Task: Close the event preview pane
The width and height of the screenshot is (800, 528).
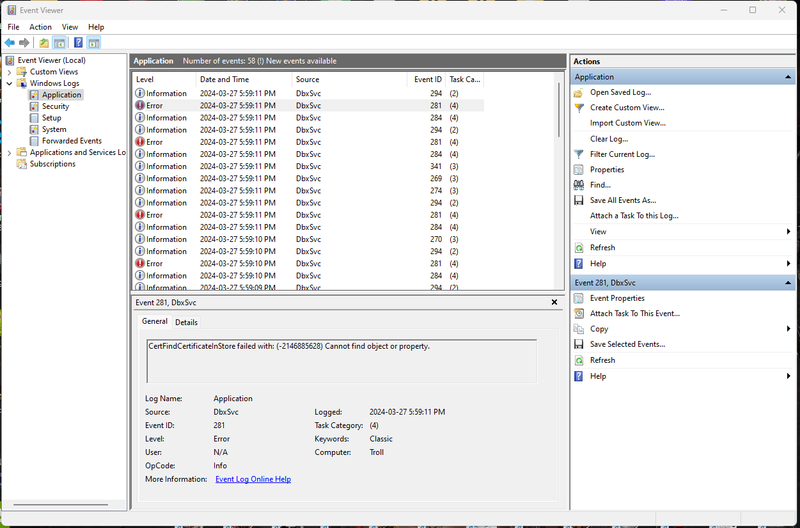Action: [x=555, y=301]
